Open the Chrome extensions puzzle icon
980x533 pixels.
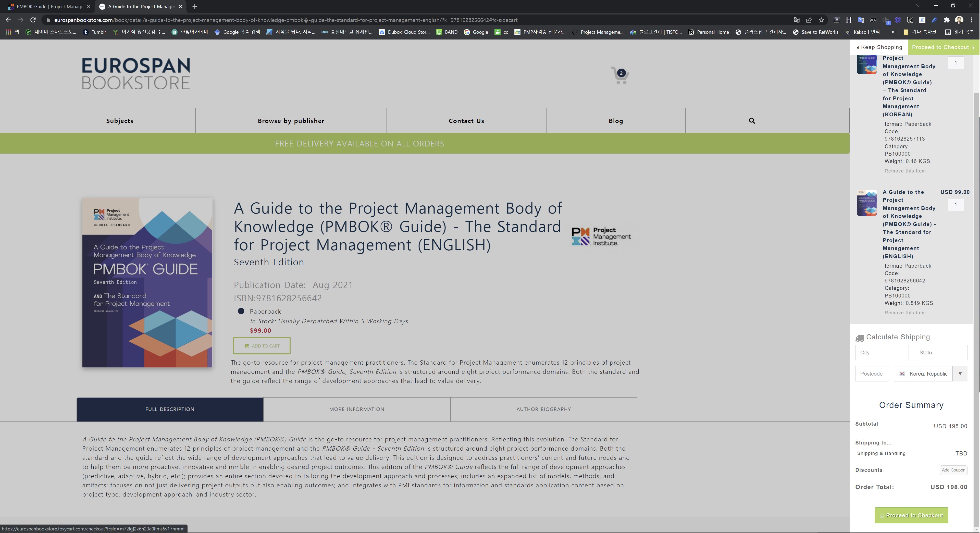click(947, 20)
